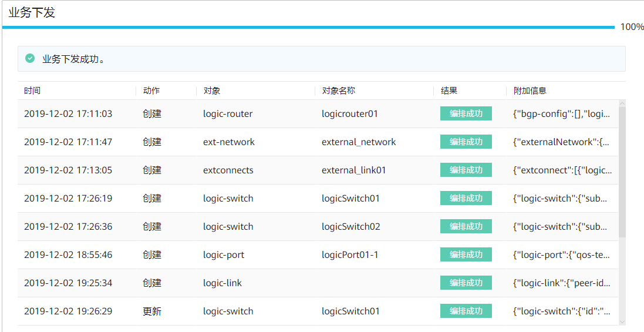644x332 pixels.
Task: Click the 对象名称 column header
Action: [x=338, y=90]
